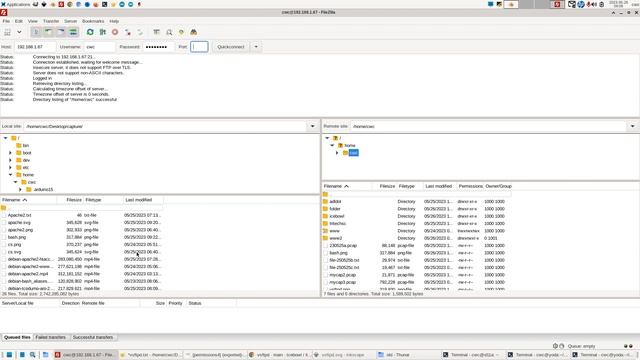Open first Terminal window in taskbar

click(x=473, y=355)
